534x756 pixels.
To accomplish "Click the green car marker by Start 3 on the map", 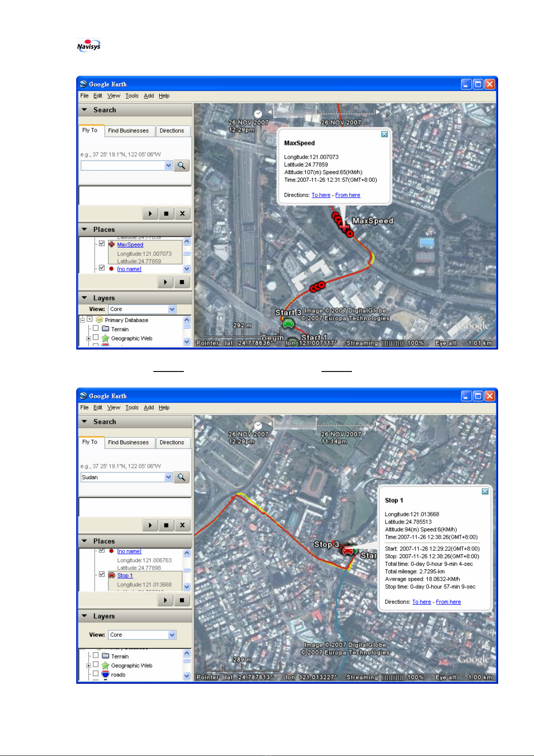I will click(288, 323).
